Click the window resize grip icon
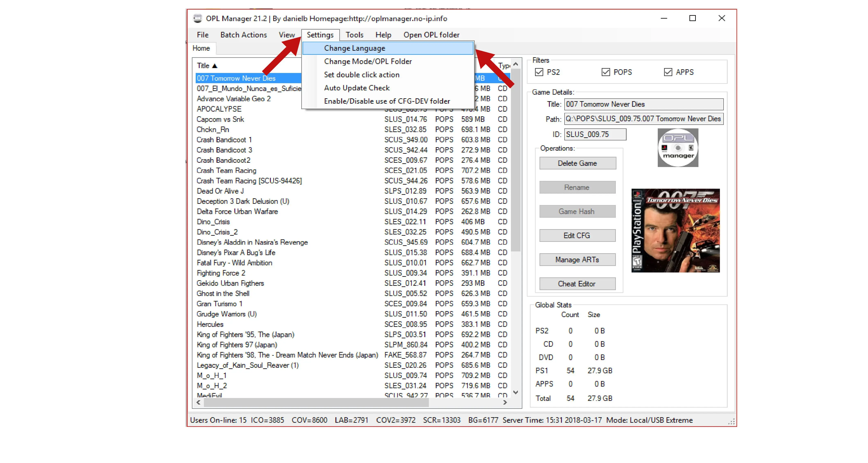 731,422
